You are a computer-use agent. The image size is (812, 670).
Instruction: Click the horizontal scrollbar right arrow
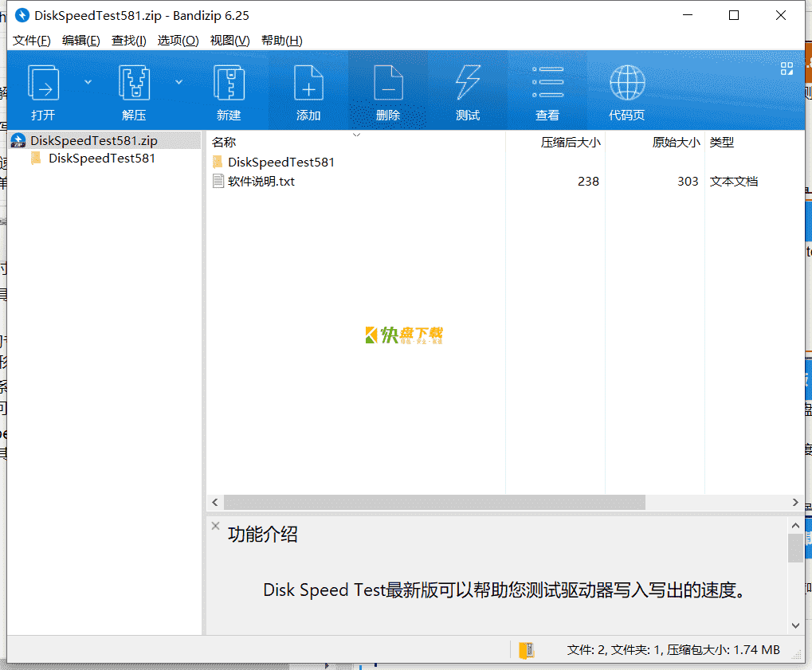click(x=795, y=502)
